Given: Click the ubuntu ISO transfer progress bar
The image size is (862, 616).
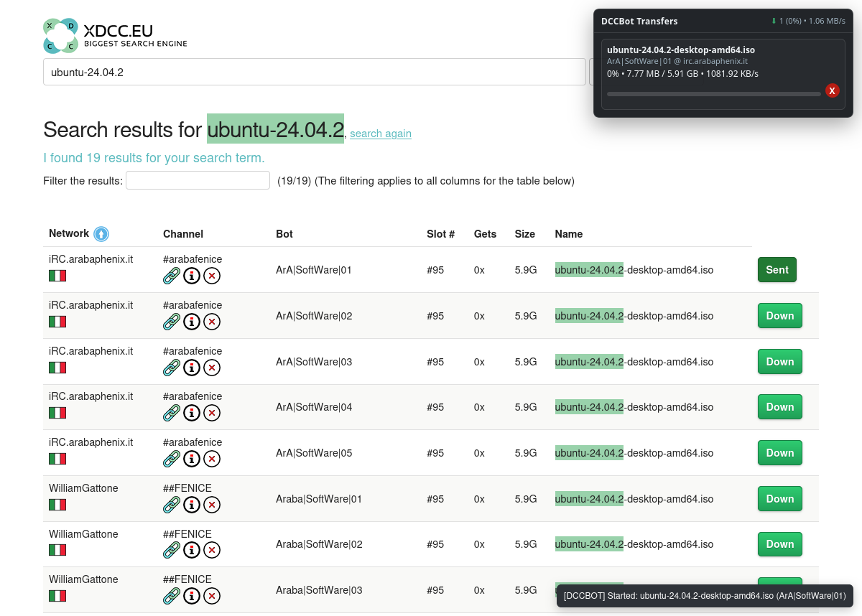Looking at the screenshot, I should click(x=713, y=94).
